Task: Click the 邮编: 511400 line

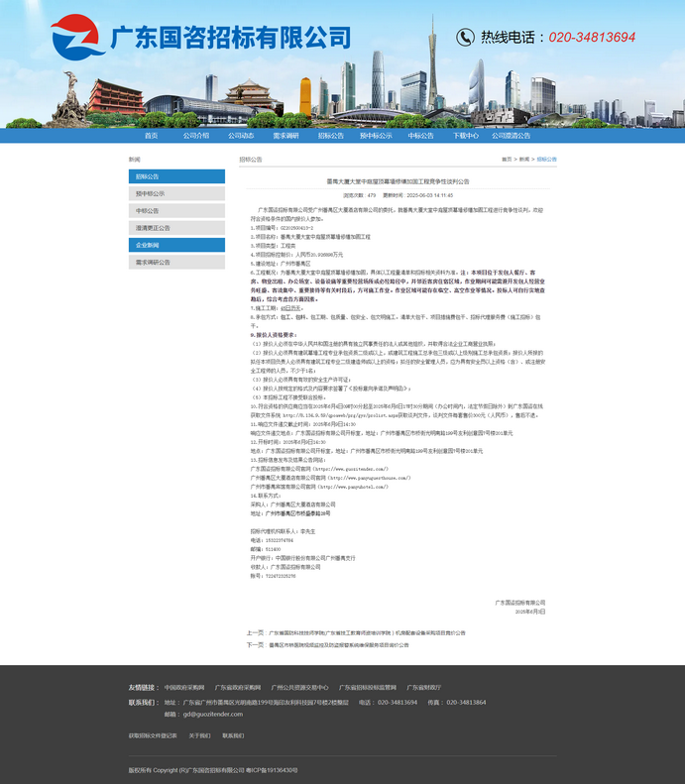Action: coord(266,549)
